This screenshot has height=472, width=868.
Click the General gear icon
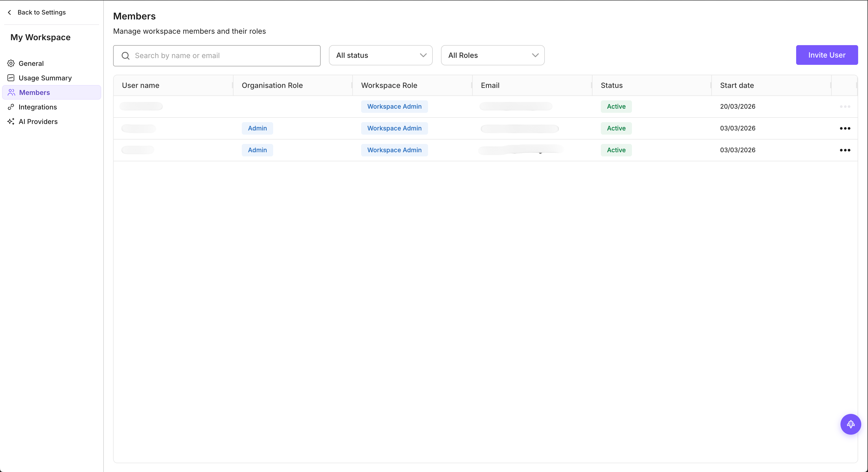(11, 63)
